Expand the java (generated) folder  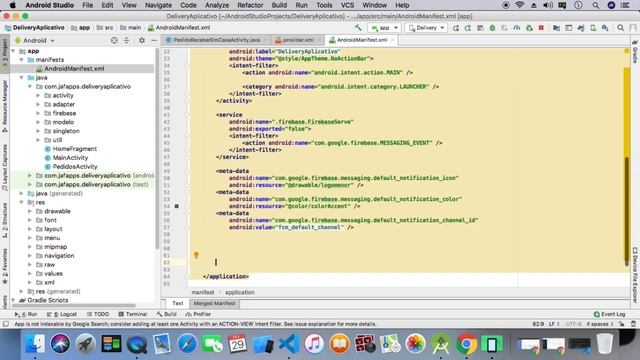(x=22, y=193)
